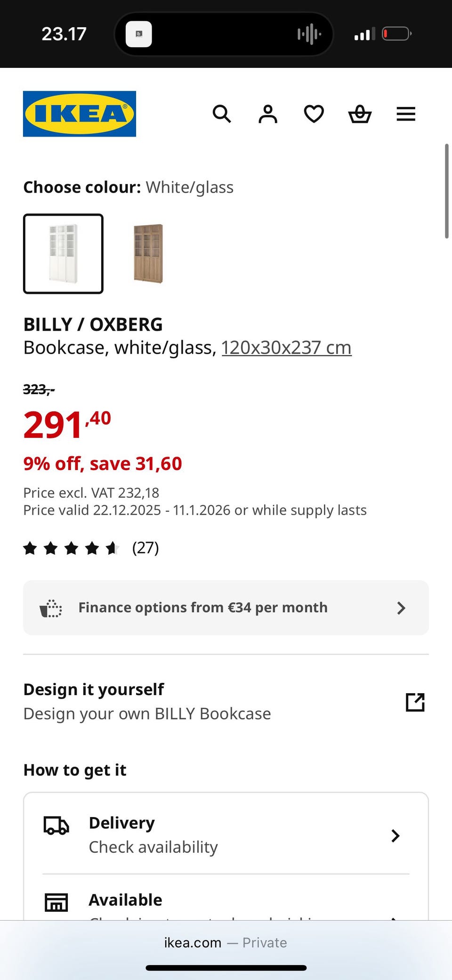Open the account profile icon

pyautogui.click(x=268, y=114)
